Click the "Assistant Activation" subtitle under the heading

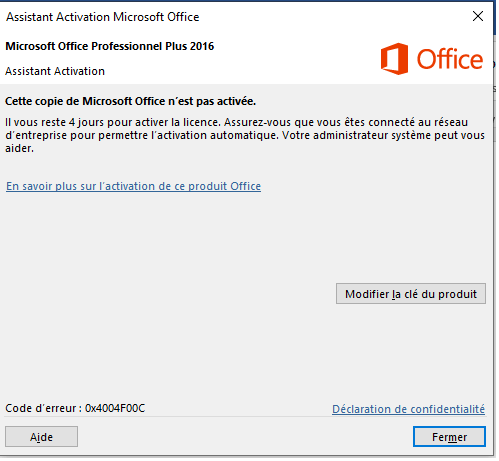point(55,71)
